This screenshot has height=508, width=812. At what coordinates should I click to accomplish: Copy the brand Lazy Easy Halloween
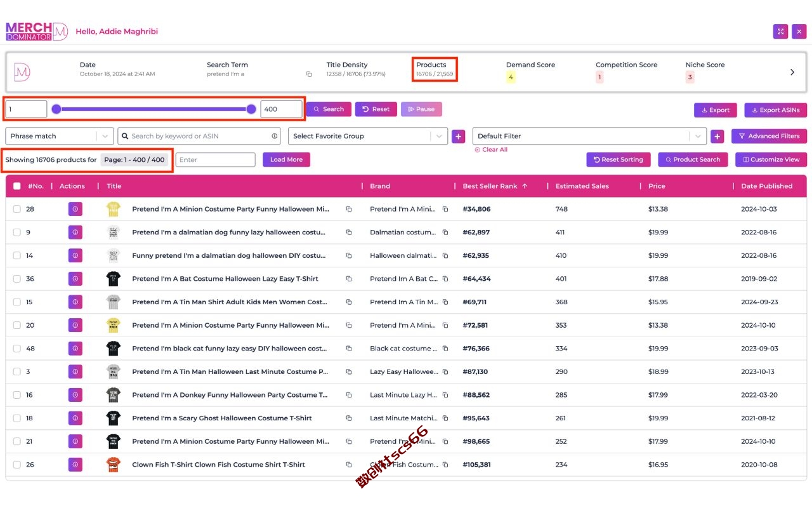tap(445, 372)
